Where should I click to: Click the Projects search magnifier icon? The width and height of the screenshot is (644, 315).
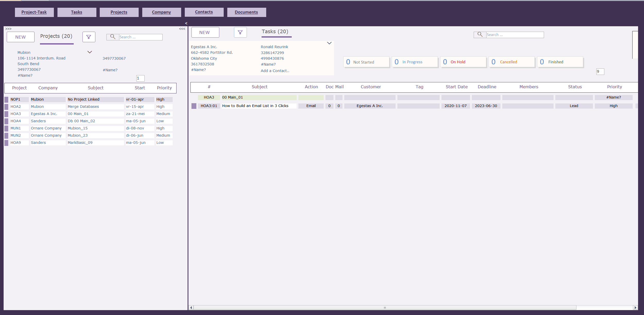[x=113, y=37]
